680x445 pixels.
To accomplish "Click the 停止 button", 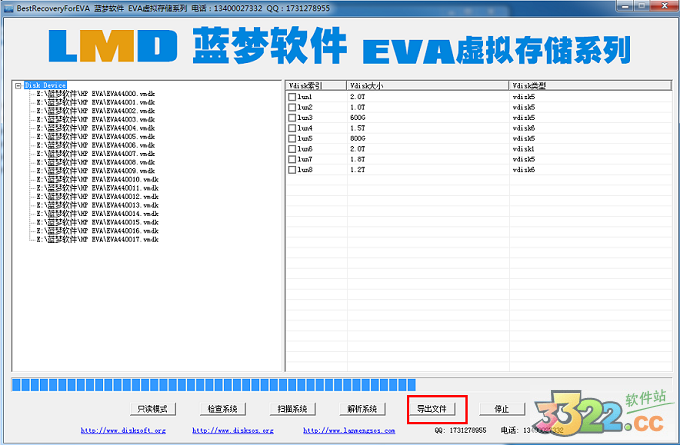I will point(502,409).
